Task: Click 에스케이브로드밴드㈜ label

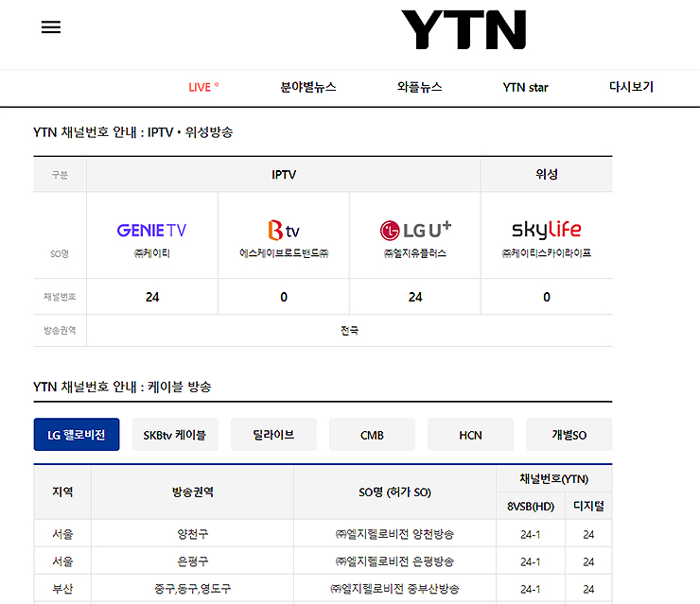Action: [284, 253]
